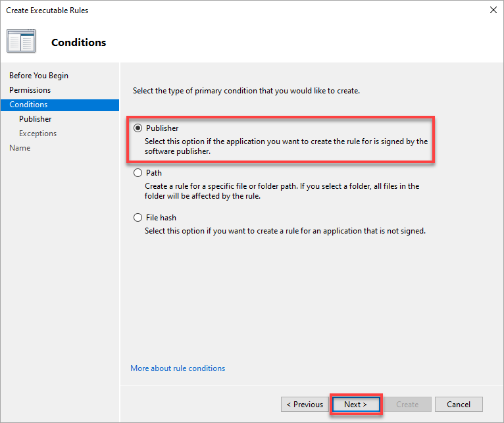The image size is (504, 423).
Task: Click the not signed description under File hash
Action: click(x=285, y=231)
